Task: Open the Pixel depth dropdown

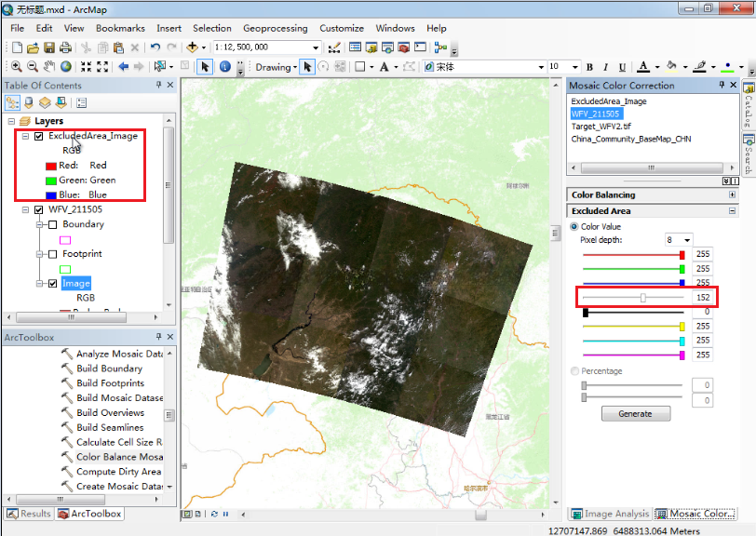Action: click(687, 240)
